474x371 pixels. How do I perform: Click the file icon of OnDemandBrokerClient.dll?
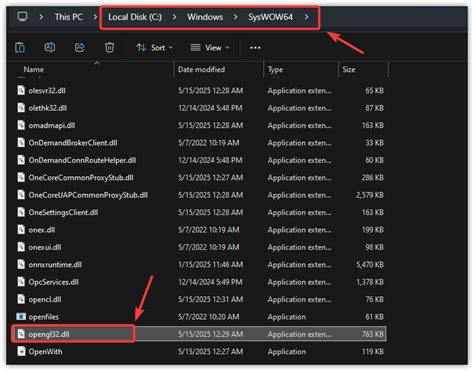tap(21, 142)
